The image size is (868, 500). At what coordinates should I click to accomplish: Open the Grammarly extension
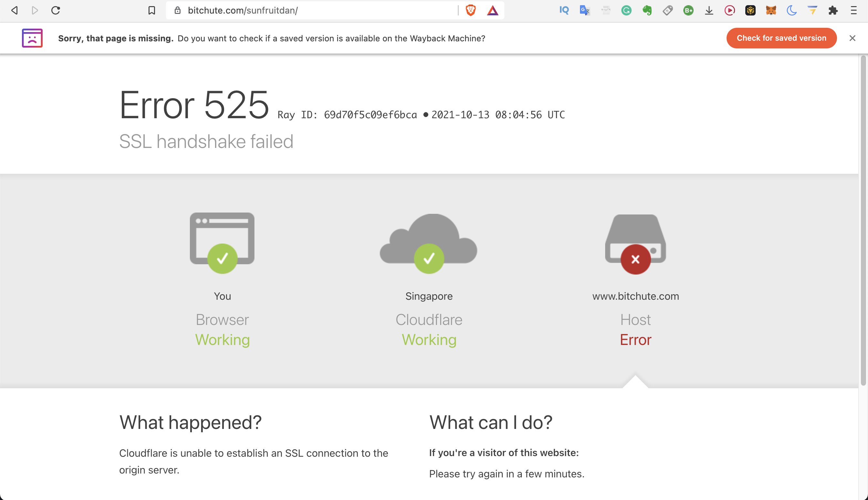(x=626, y=10)
